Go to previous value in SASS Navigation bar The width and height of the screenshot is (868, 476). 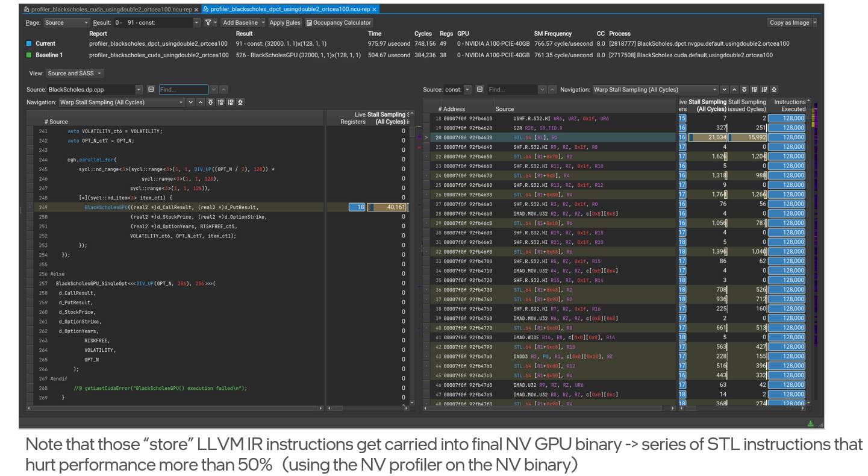(x=735, y=89)
